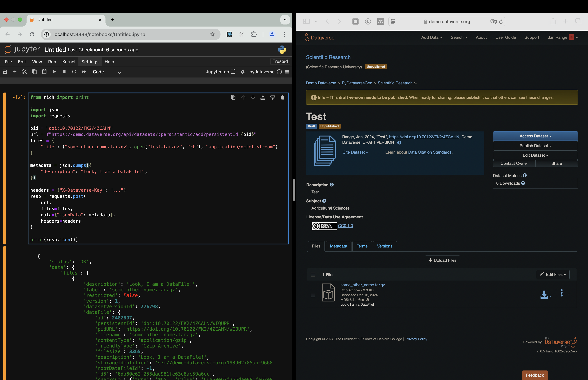Click the Jupyter save notebook icon
The width and height of the screenshot is (588, 380).
[5, 72]
